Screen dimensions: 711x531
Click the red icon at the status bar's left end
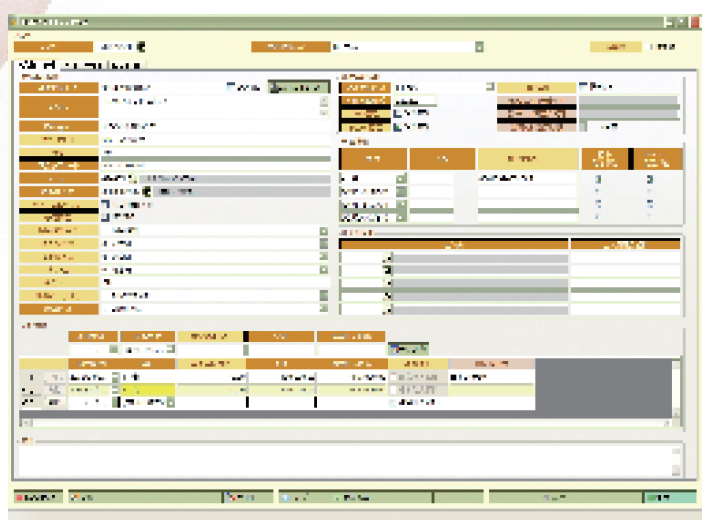click(x=21, y=496)
